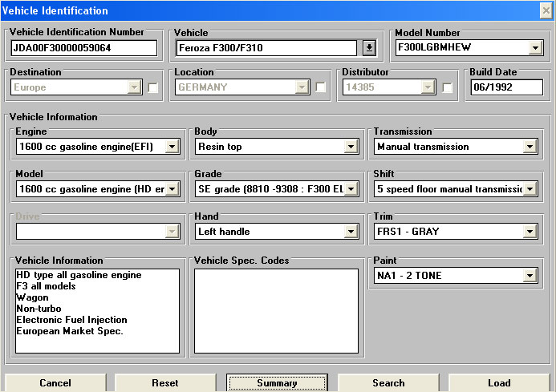Click the Reset button
Viewport: 556px width, 392px height.
(x=165, y=383)
